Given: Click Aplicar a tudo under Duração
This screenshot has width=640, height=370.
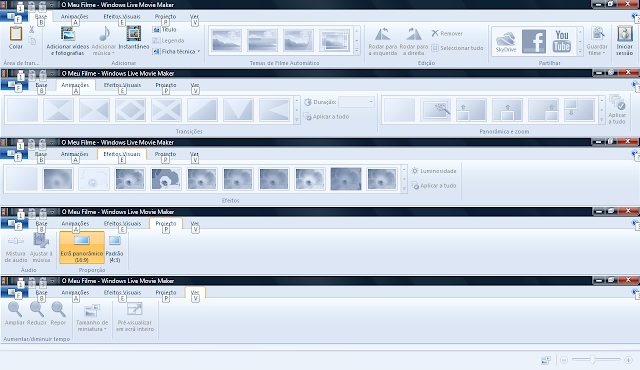Looking at the screenshot, I should pyautogui.click(x=327, y=117).
